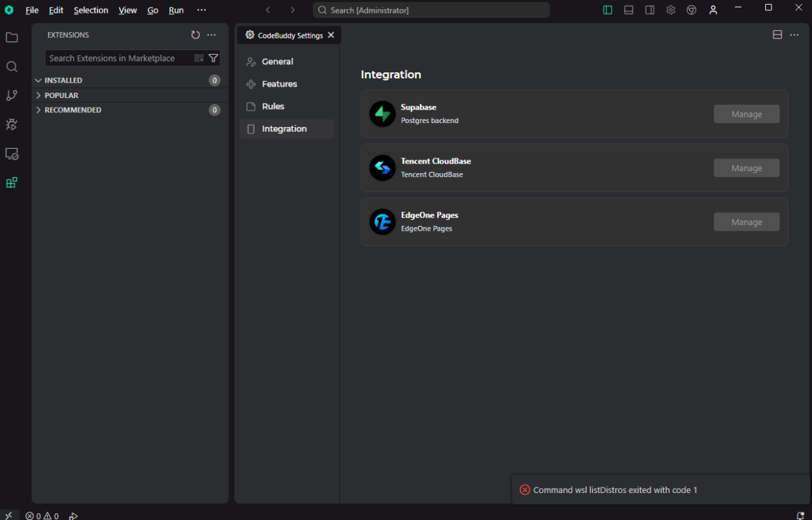The height and width of the screenshot is (520, 812).
Task: Expand the Recommended extensions section
Action: (x=129, y=110)
